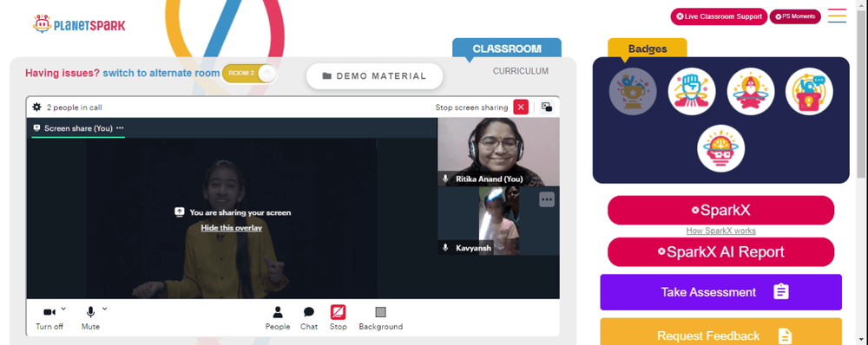Click Kavyansh microphone icon
868x345 pixels.
click(445, 248)
